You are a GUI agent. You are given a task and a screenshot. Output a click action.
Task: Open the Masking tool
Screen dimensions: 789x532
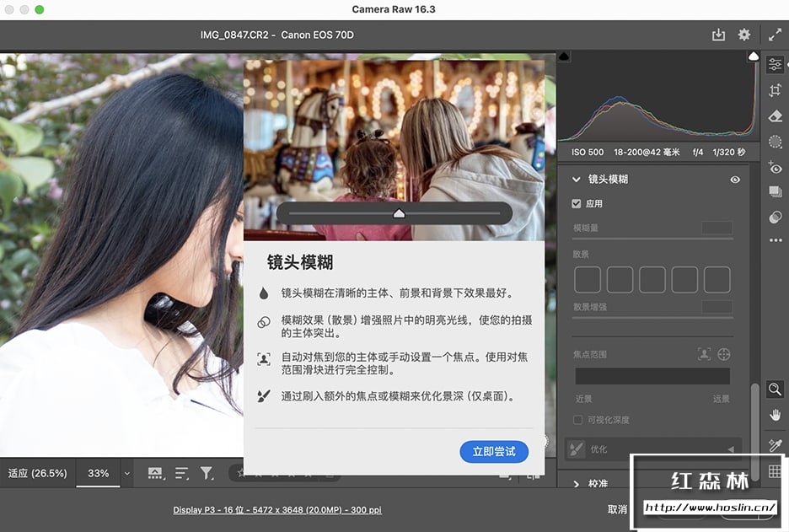point(775,142)
